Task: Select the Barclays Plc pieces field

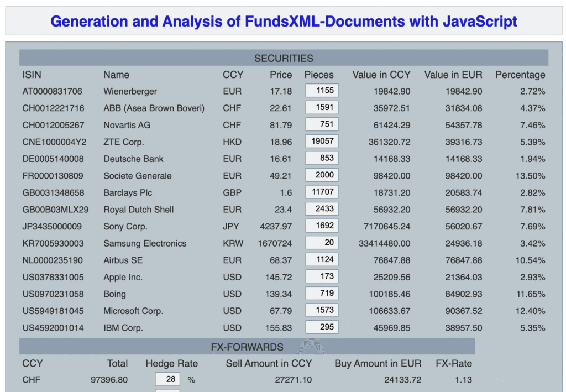Action: point(322,192)
